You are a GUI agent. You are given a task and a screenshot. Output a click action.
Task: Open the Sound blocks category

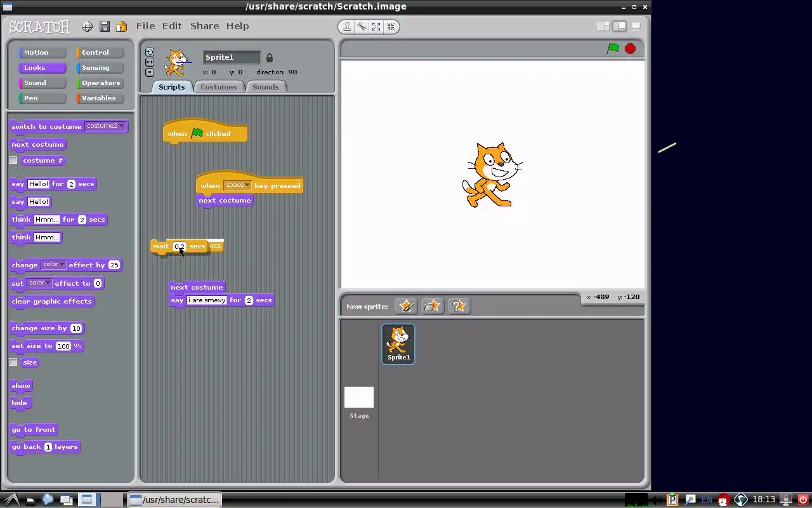coord(42,83)
